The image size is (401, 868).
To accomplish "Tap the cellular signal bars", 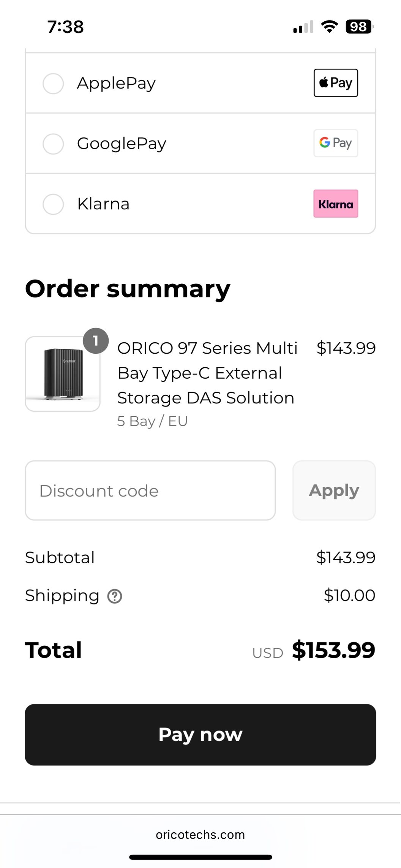I will 303,27.
